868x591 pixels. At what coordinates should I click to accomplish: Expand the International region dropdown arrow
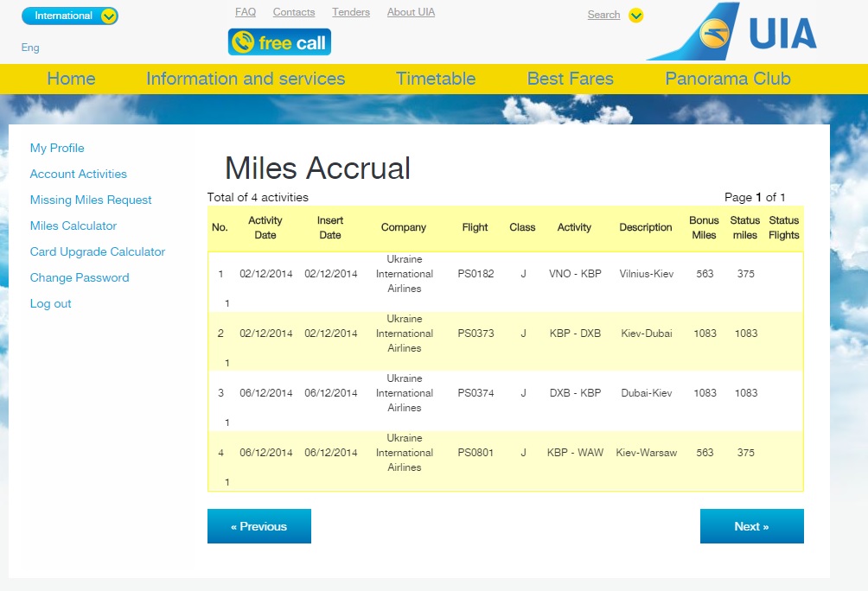point(109,16)
